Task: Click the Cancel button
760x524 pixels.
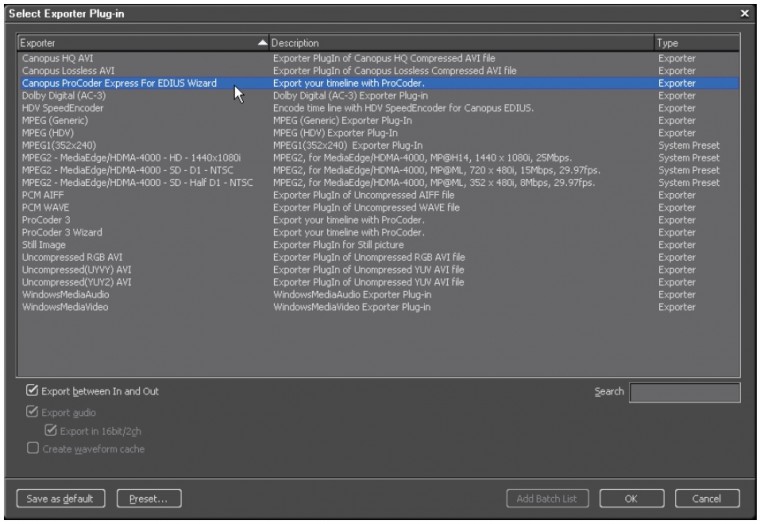Action: pos(707,498)
